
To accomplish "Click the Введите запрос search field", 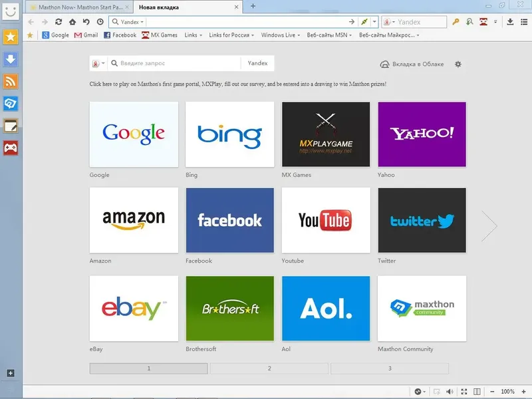I will [174, 63].
